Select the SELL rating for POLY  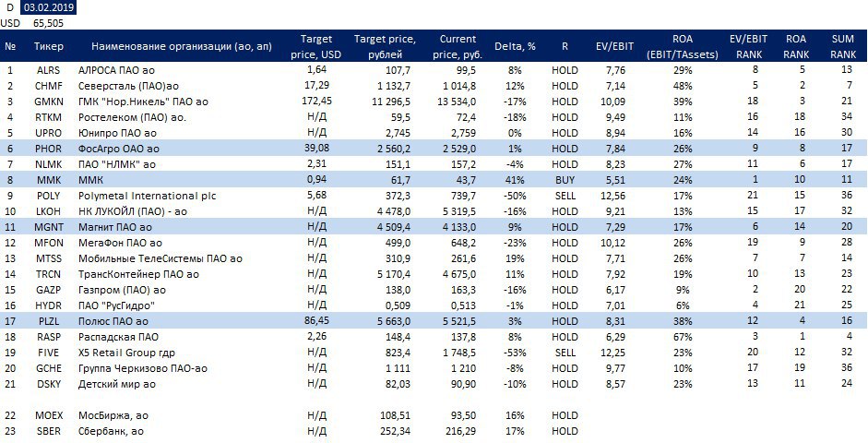click(565, 196)
